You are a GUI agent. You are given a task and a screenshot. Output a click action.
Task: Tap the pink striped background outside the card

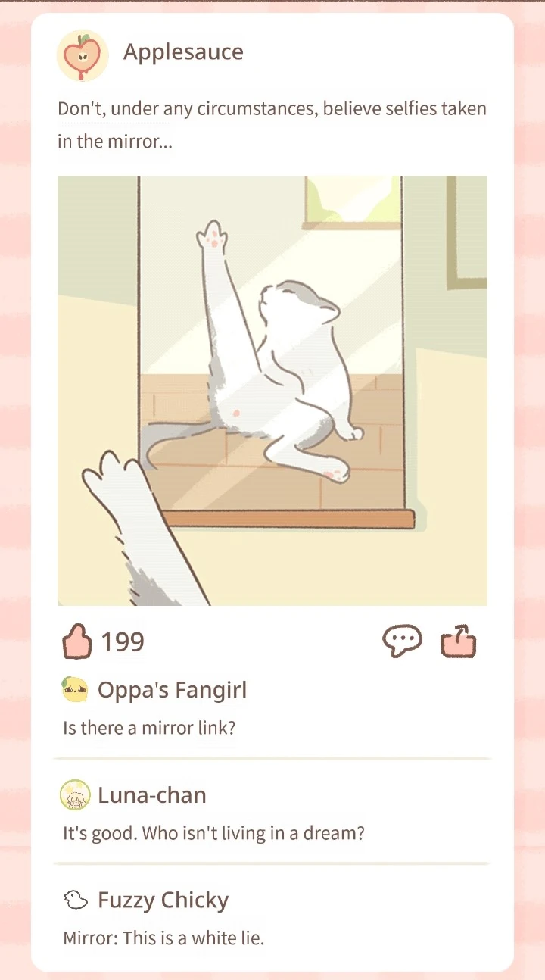click(15, 485)
